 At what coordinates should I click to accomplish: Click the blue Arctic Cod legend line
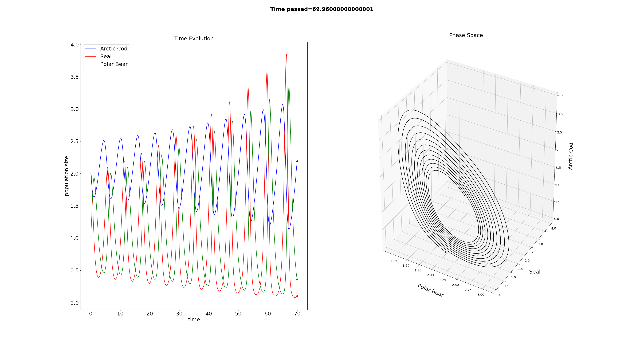[91, 49]
